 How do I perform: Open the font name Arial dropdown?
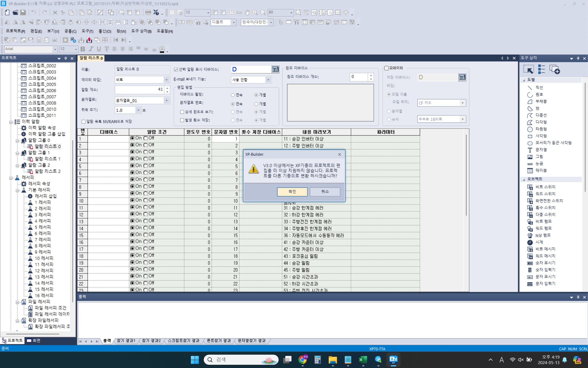(55, 49)
